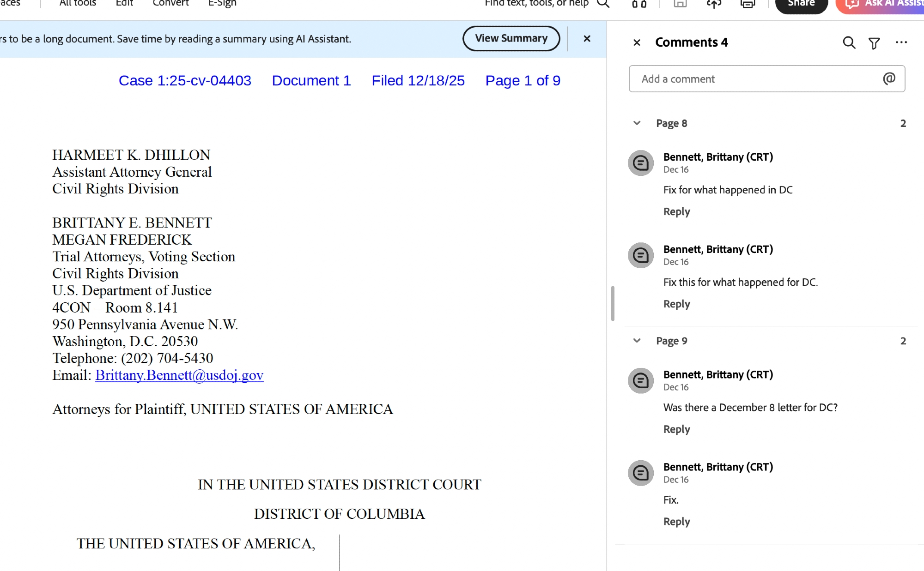The height and width of the screenshot is (571, 924).
Task: Click the View Summary button
Action: pyautogui.click(x=511, y=38)
